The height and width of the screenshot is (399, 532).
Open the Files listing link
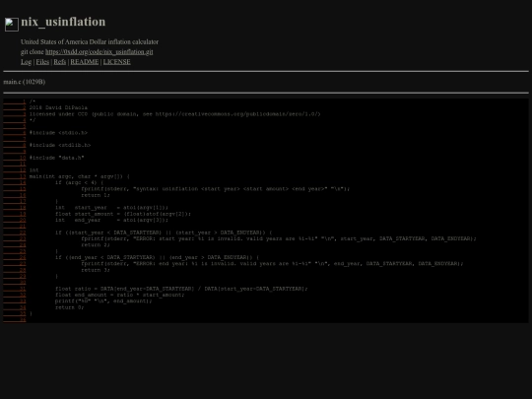click(x=42, y=62)
